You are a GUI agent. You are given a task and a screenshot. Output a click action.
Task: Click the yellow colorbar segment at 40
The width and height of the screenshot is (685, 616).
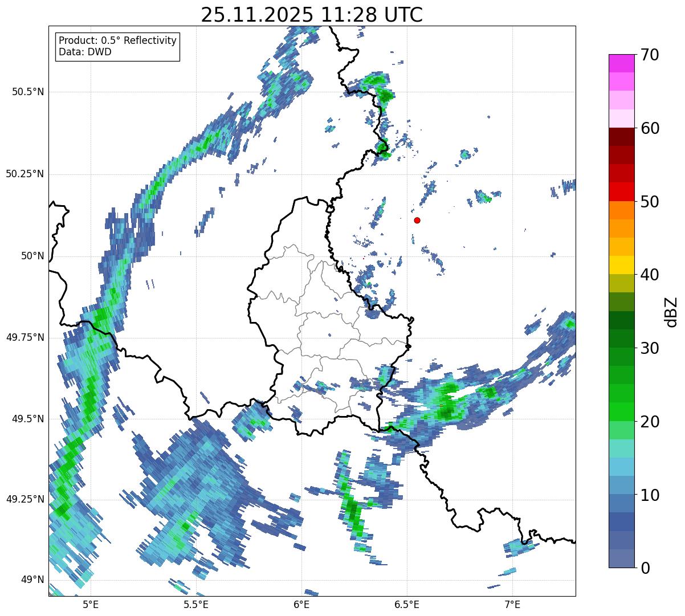[x=622, y=265]
